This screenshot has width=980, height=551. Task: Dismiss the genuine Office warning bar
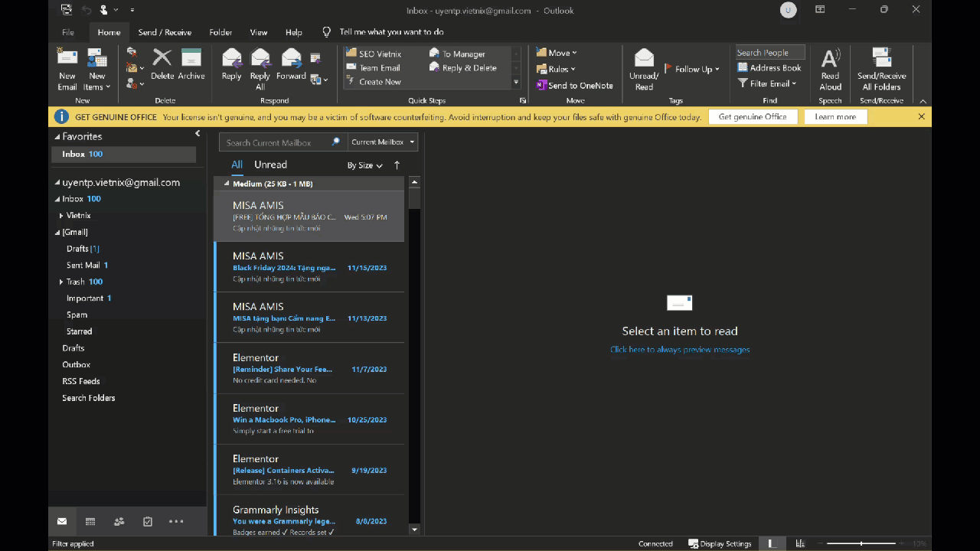tap(921, 116)
